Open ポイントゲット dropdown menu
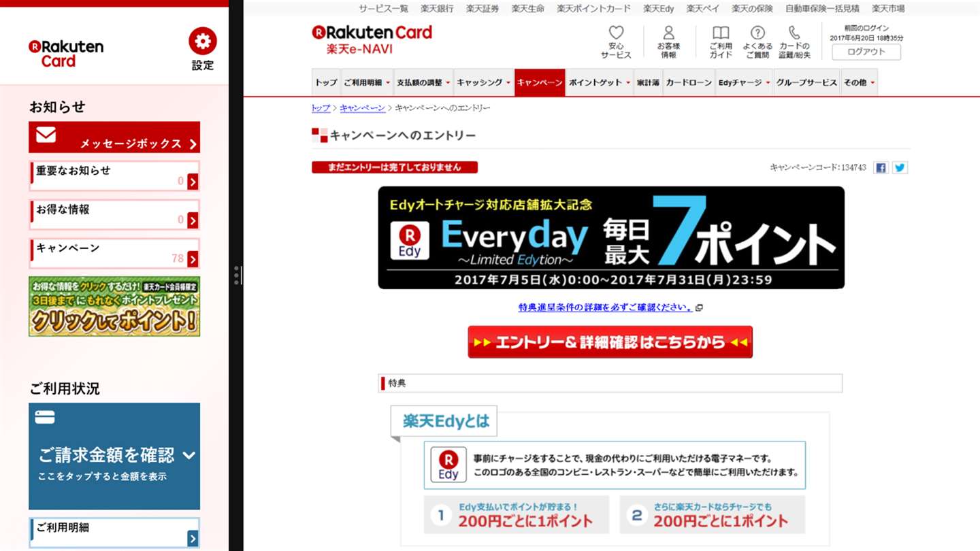The image size is (980, 551). click(x=600, y=82)
